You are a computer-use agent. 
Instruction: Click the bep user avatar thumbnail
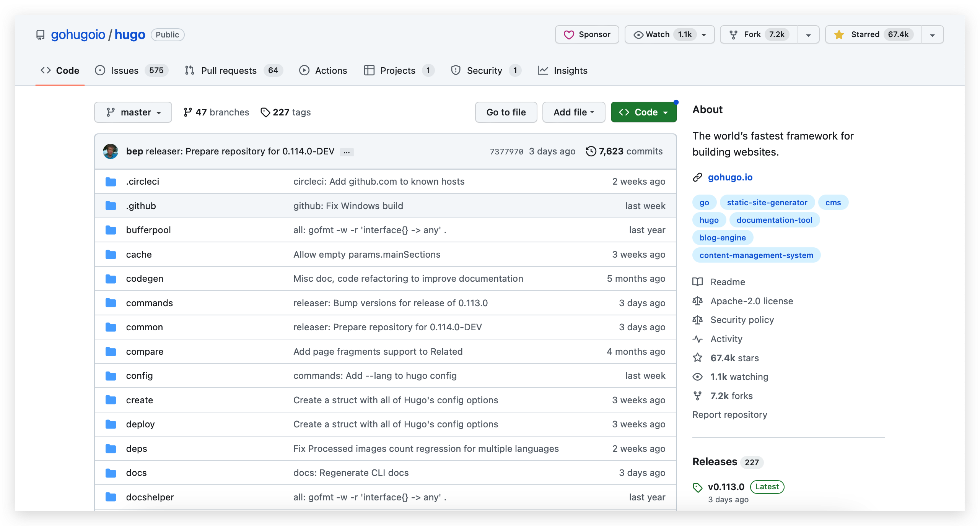tap(111, 151)
